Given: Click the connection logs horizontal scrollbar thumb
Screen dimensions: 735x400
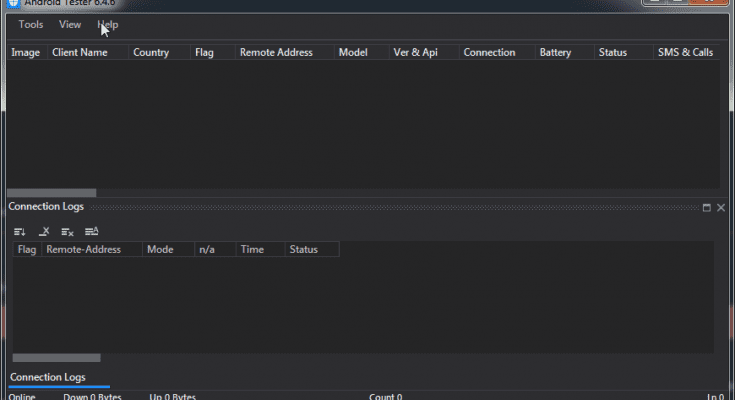Looking at the screenshot, I should pyautogui.click(x=56, y=357).
